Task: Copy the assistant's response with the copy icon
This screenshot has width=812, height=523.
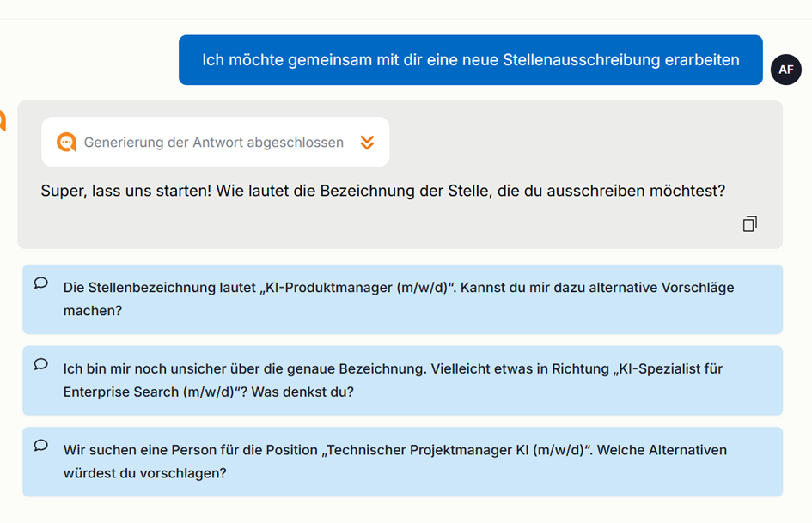Action: coord(749,223)
